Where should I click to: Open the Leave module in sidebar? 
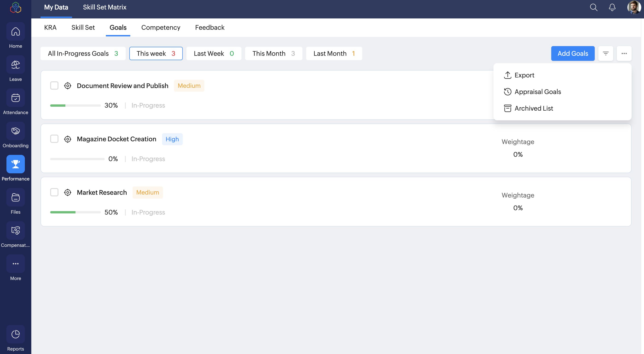15,65
